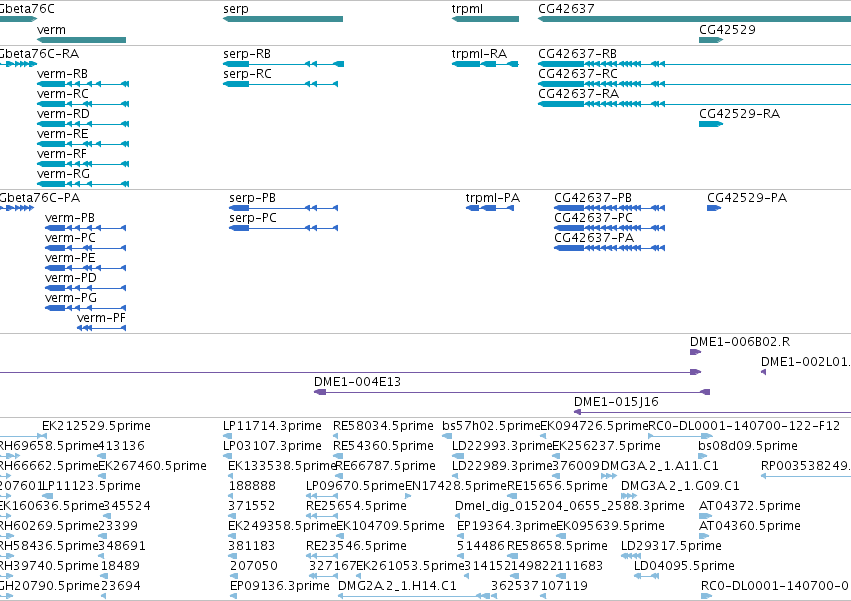Screen dimensions: 851x601
Task: Click EST LP11714.3prime
Action: (272, 426)
